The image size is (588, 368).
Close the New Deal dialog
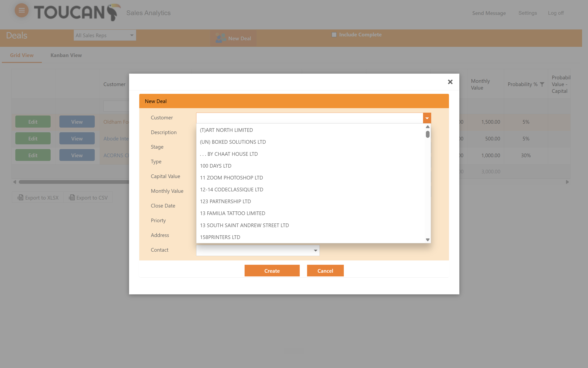pyautogui.click(x=450, y=82)
